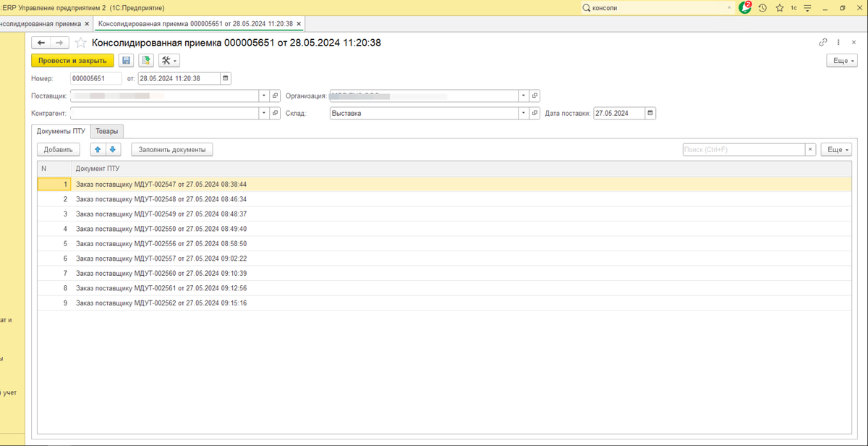The width and height of the screenshot is (868, 446).
Task: Open service menu lines icon in title bar
Action: [808, 8]
